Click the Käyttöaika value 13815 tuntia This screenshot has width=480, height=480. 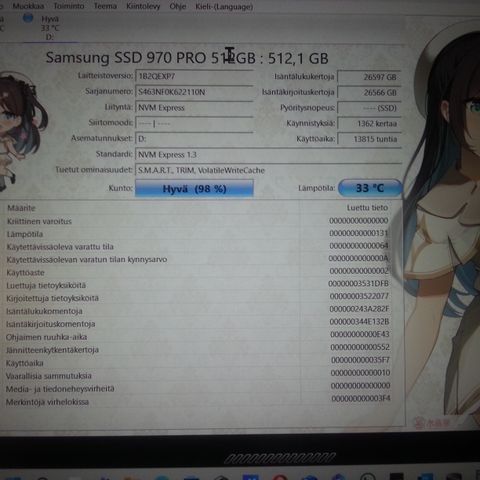(x=369, y=139)
